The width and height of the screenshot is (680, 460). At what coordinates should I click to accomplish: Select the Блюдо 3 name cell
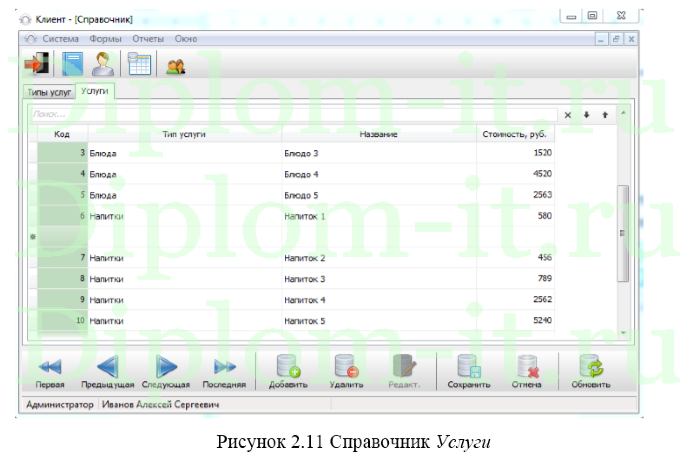pos(379,153)
